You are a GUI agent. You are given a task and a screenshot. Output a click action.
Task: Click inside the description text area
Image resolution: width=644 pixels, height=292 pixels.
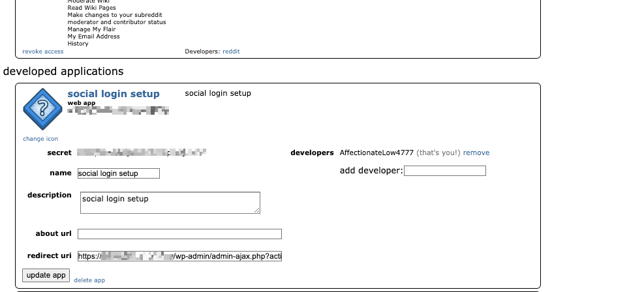coord(170,202)
